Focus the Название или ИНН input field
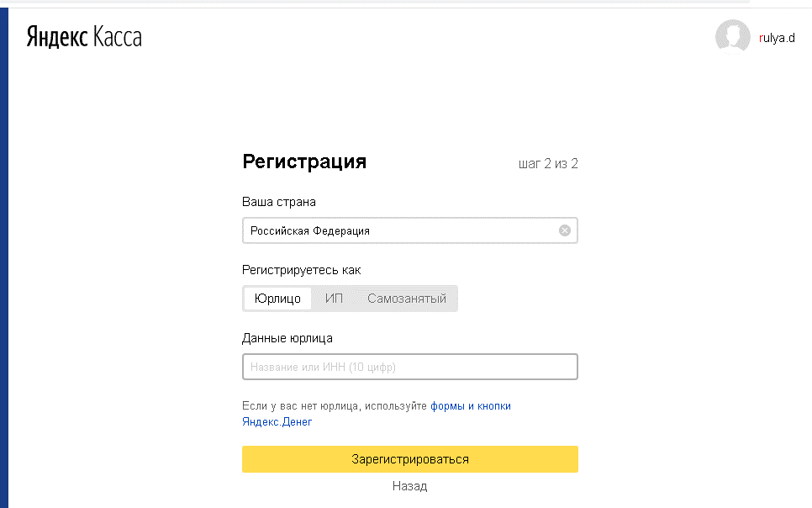 coord(409,367)
